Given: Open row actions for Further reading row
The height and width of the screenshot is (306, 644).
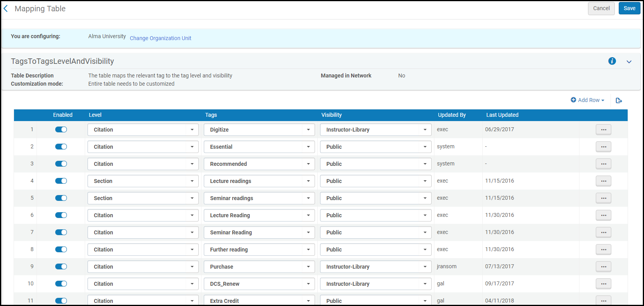Looking at the screenshot, I should click(604, 250).
